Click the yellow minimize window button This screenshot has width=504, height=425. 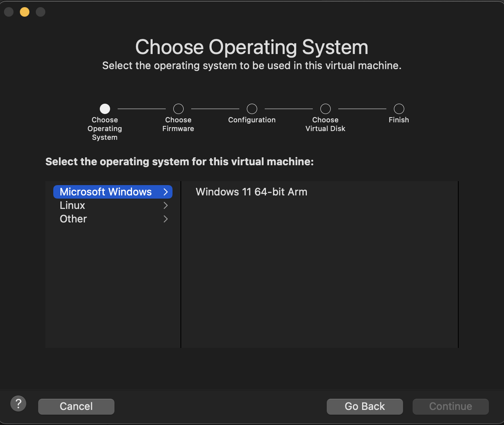(25, 12)
